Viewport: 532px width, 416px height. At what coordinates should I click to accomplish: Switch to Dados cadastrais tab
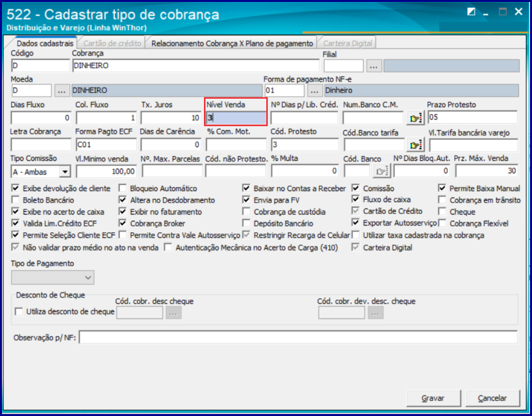coord(44,43)
